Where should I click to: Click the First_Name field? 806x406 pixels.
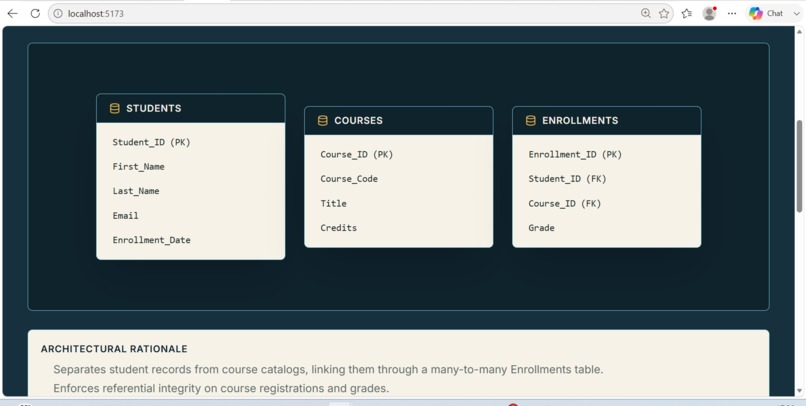point(139,167)
